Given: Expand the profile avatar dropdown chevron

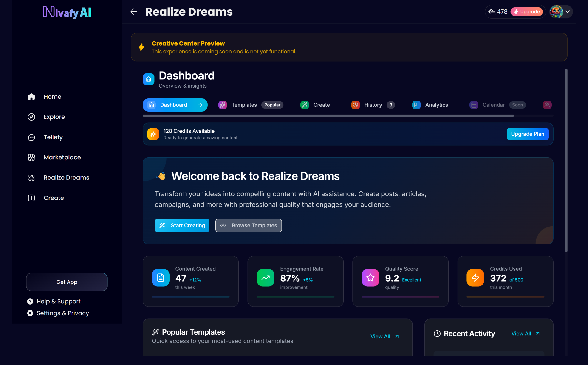Looking at the screenshot, I should 568,11.
